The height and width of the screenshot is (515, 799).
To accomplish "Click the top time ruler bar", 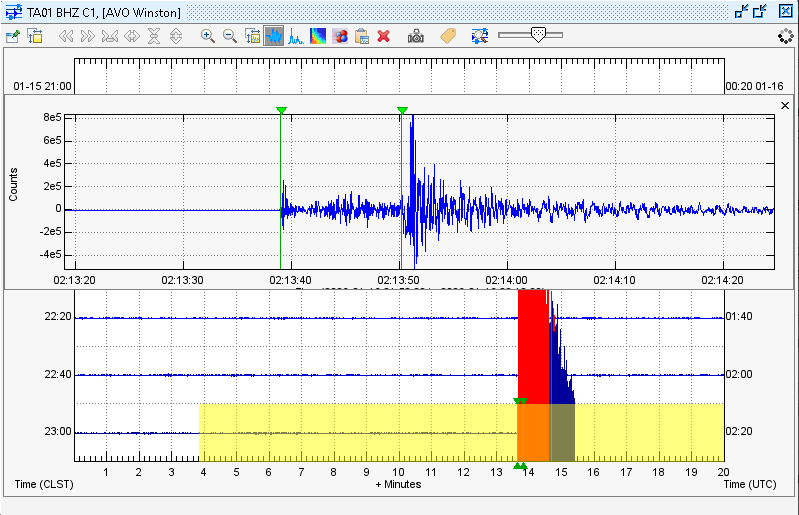I will click(x=399, y=76).
